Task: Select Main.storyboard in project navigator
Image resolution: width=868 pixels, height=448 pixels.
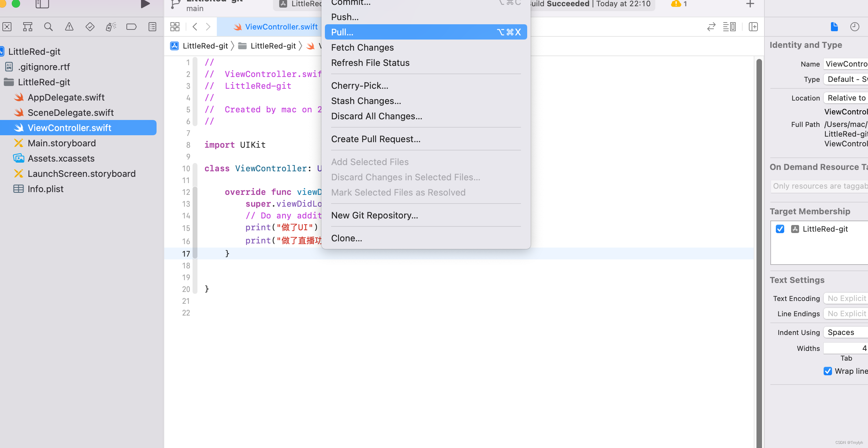Action: [x=62, y=143]
